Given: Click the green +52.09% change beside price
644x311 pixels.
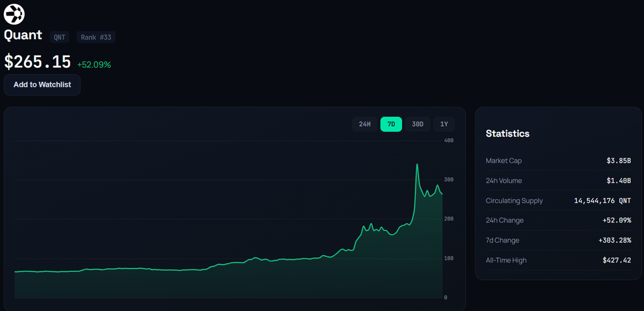Looking at the screenshot, I should click(x=94, y=65).
